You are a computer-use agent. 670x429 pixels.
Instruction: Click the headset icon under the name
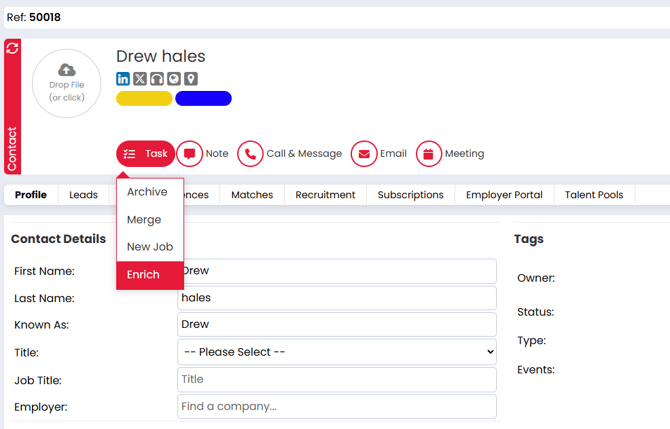tap(157, 78)
